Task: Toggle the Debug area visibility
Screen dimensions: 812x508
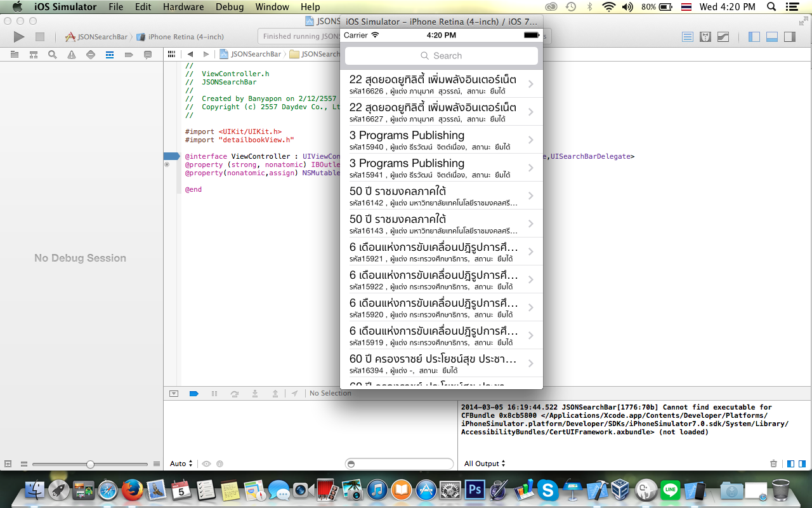Action: click(772, 37)
